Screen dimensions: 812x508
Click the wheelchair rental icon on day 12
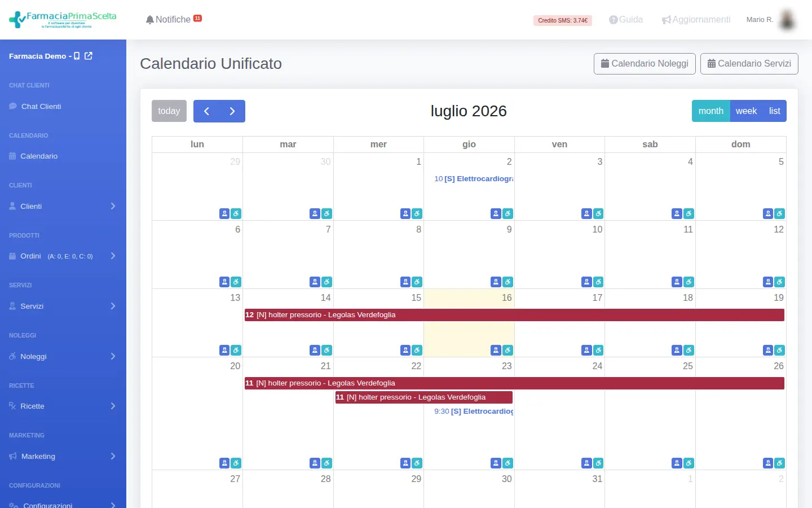779,282
